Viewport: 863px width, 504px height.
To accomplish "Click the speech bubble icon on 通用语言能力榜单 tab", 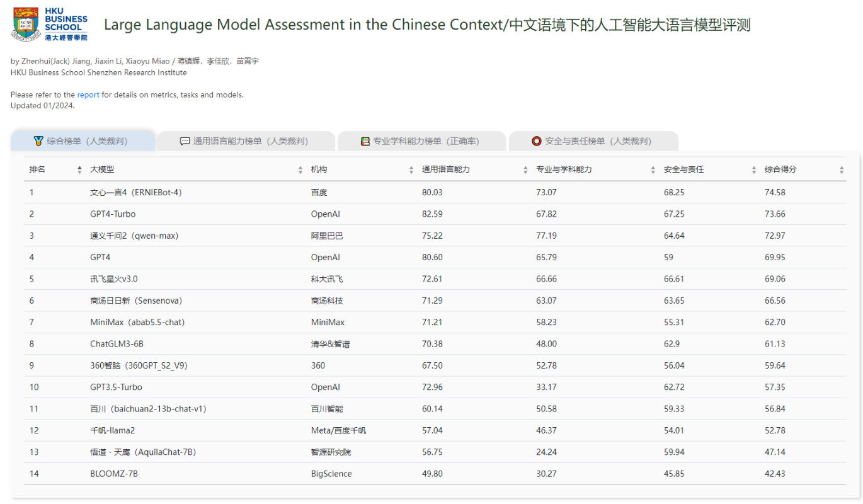I will 185,141.
